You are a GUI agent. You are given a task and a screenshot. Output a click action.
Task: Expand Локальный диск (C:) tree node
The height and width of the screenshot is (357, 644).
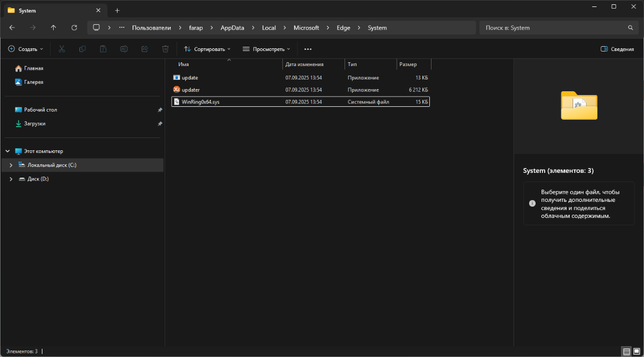tap(11, 165)
